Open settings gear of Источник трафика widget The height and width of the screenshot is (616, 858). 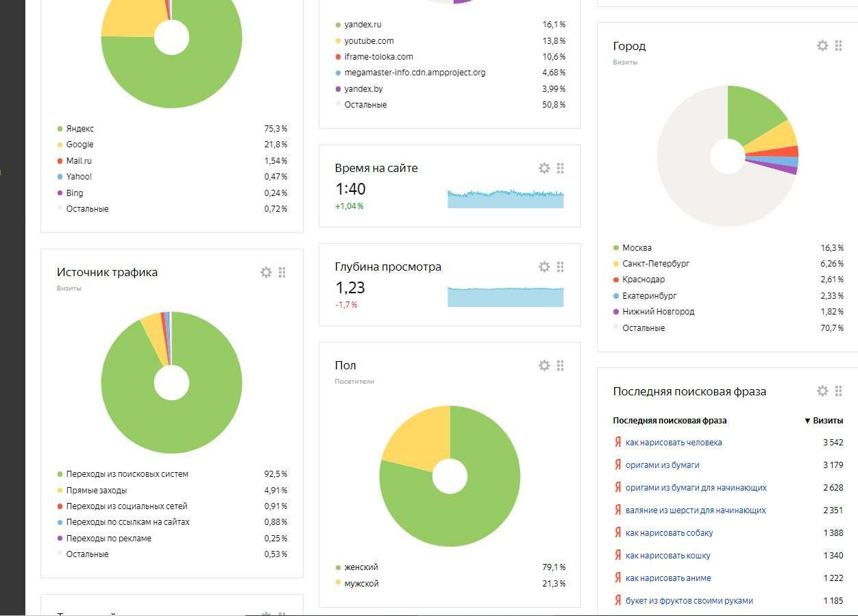(266, 272)
